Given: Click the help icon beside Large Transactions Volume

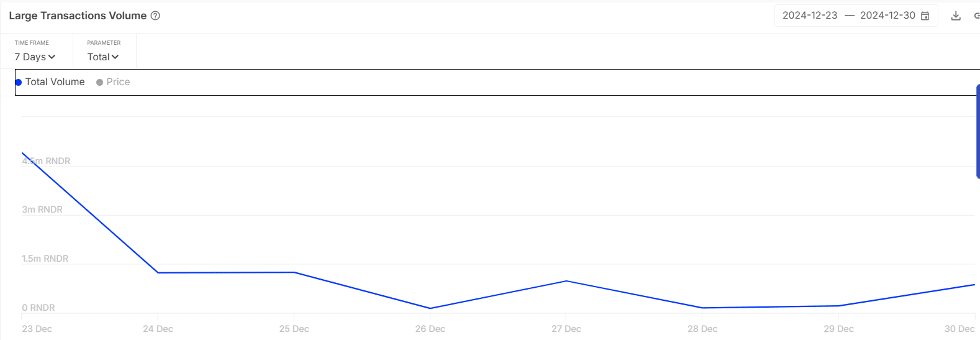Looking at the screenshot, I should [x=155, y=16].
